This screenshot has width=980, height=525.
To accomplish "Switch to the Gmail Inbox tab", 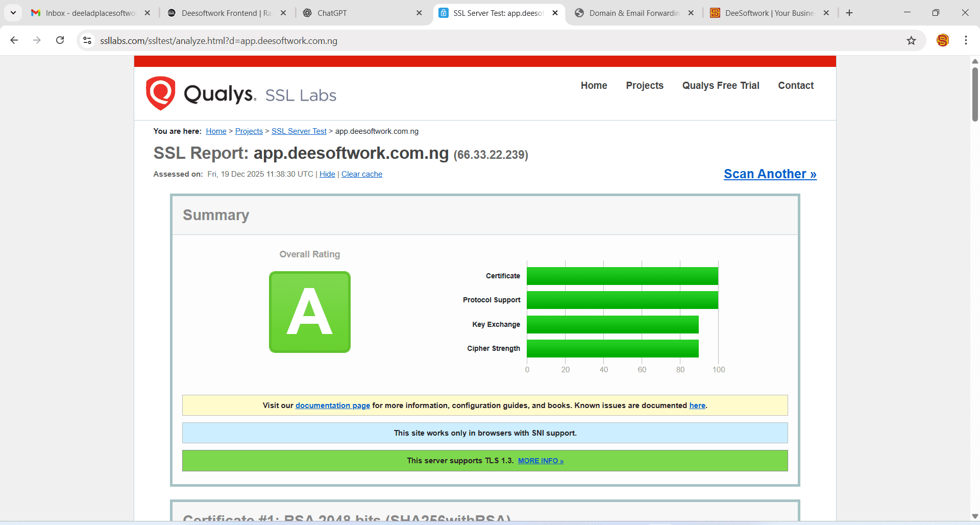I will coord(89,13).
